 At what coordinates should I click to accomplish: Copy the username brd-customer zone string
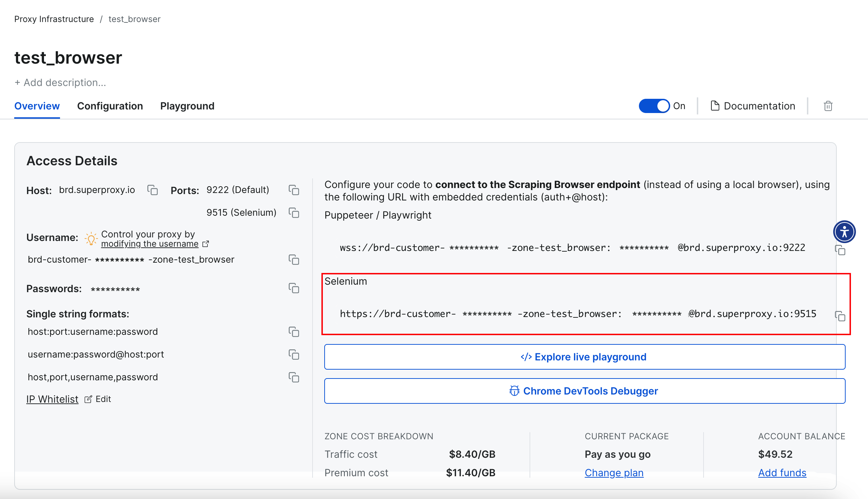(x=294, y=260)
